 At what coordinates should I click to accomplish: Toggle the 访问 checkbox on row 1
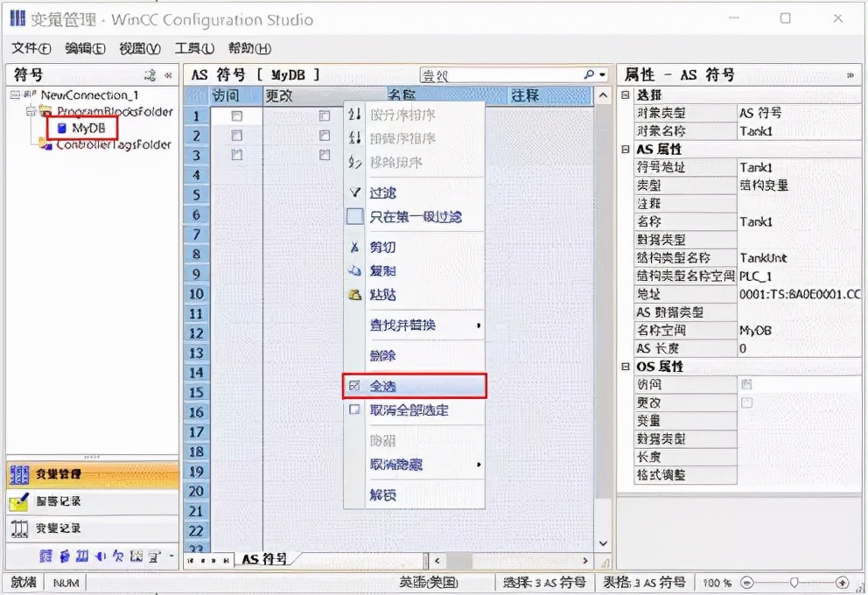pos(236,117)
